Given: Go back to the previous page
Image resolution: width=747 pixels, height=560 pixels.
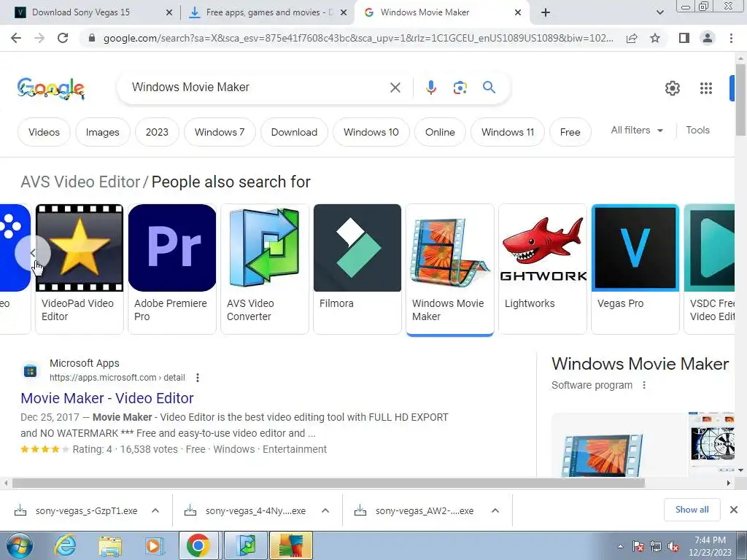Looking at the screenshot, I should tap(16, 38).
